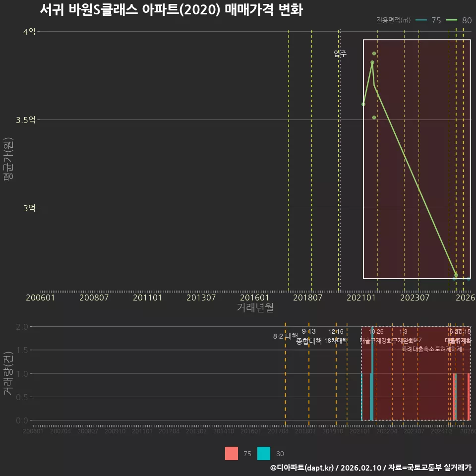The image size is (476, 476).
Task: Click the '평균가(원)' y-axis title
Action: click(x=8, y=159)
